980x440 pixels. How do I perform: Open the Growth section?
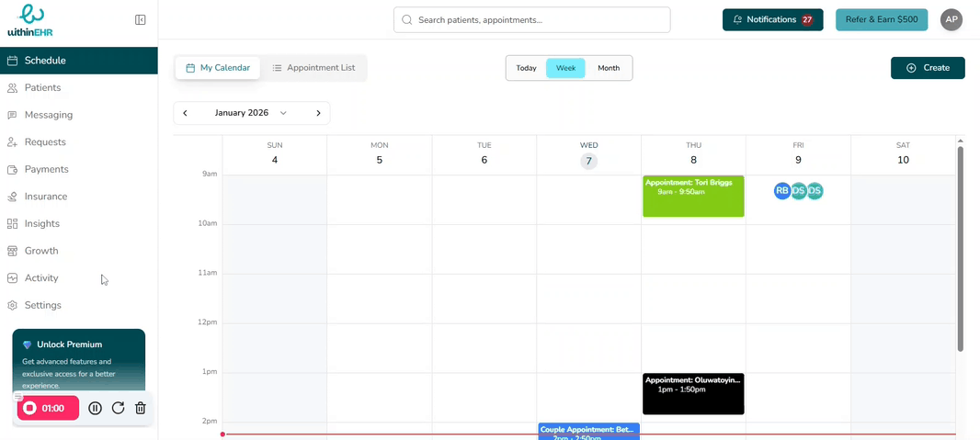[x=40, y=251]
